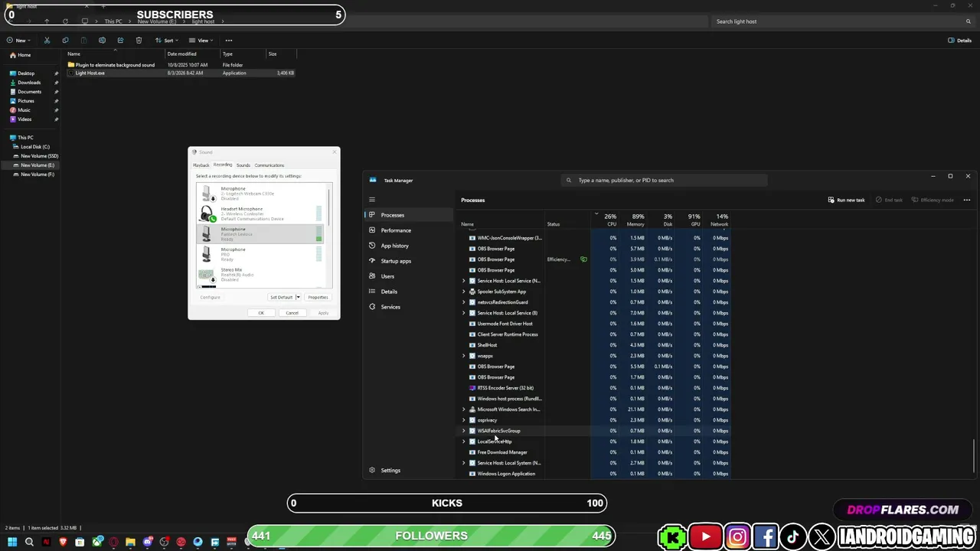The image size is (980, 551).
Task: Switch to Playback tab in Sound dialog
Action: click(x=201, y=165)
